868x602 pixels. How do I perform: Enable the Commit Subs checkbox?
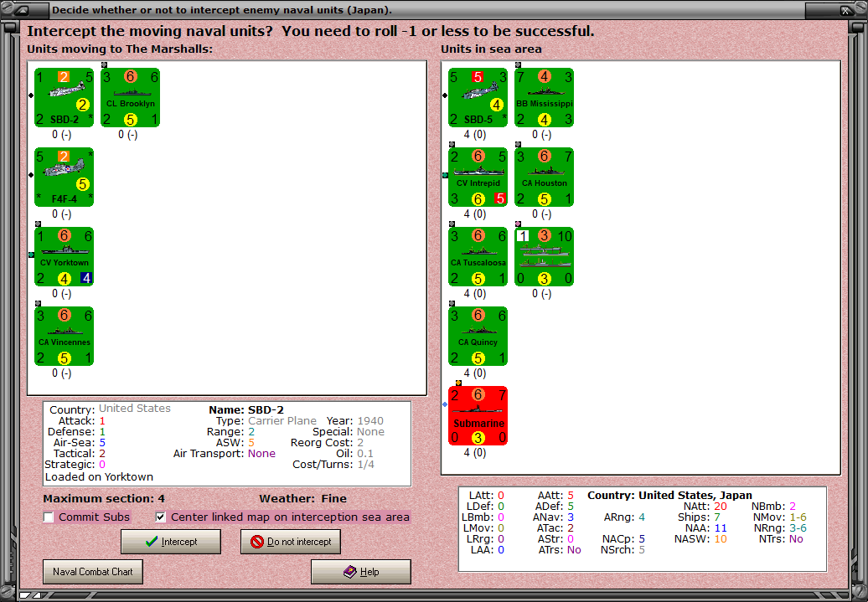49,517
